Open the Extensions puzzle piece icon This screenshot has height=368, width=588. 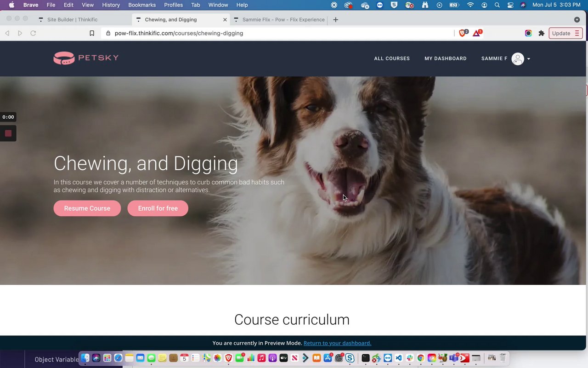pos(541,33)
